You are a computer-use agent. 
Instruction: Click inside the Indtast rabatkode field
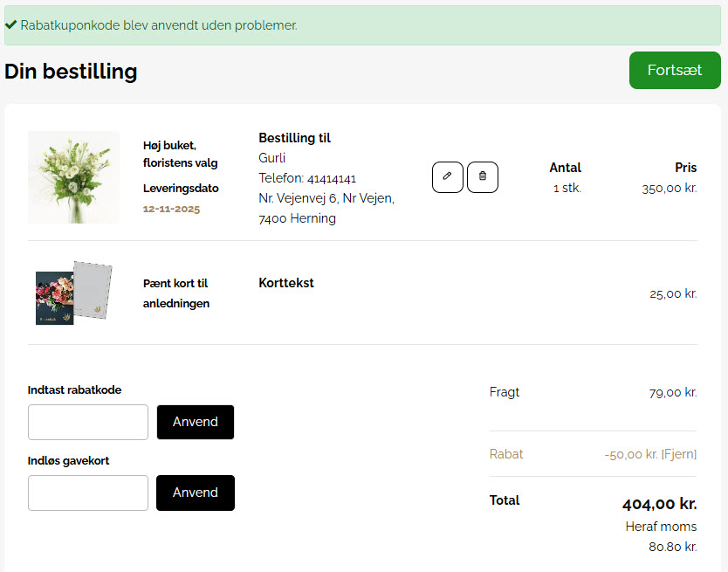(x=87, y=422)
